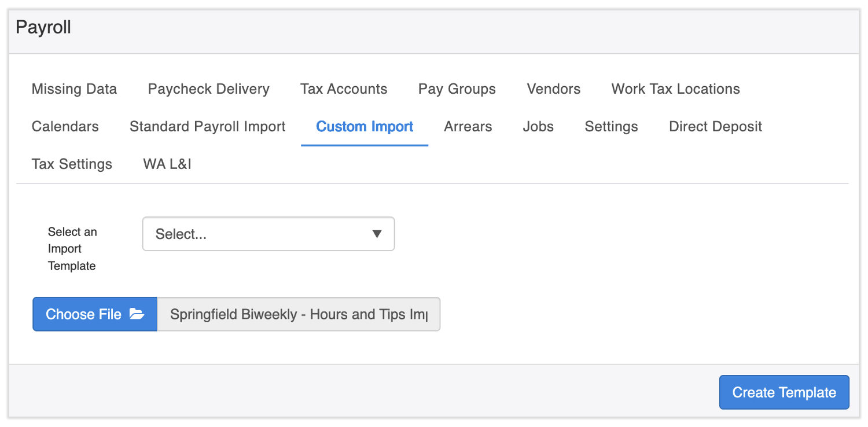Select the Jobs tab
Viewport: 868px width, 427px height.
(538, 127)
